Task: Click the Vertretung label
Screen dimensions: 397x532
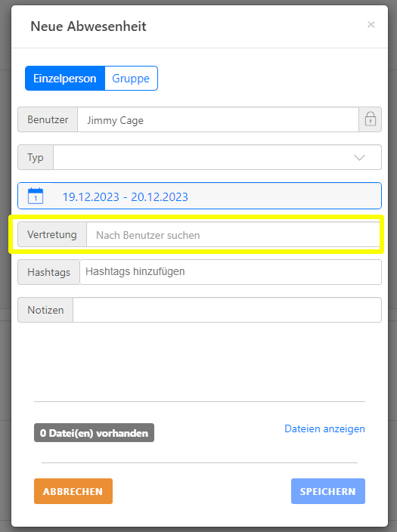Action: point(52,234)
